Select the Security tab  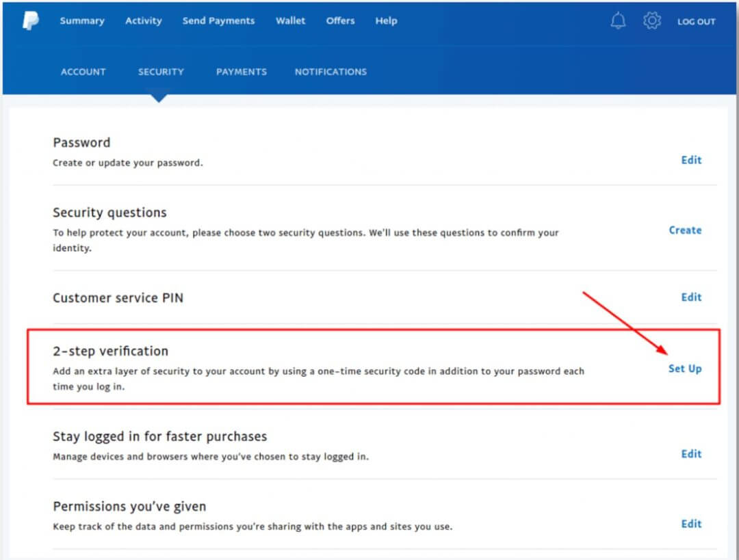tap(161, 72)
